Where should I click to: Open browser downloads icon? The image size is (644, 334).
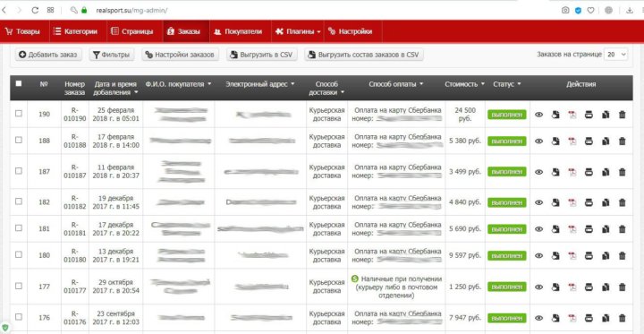click(x=629, y=10)
